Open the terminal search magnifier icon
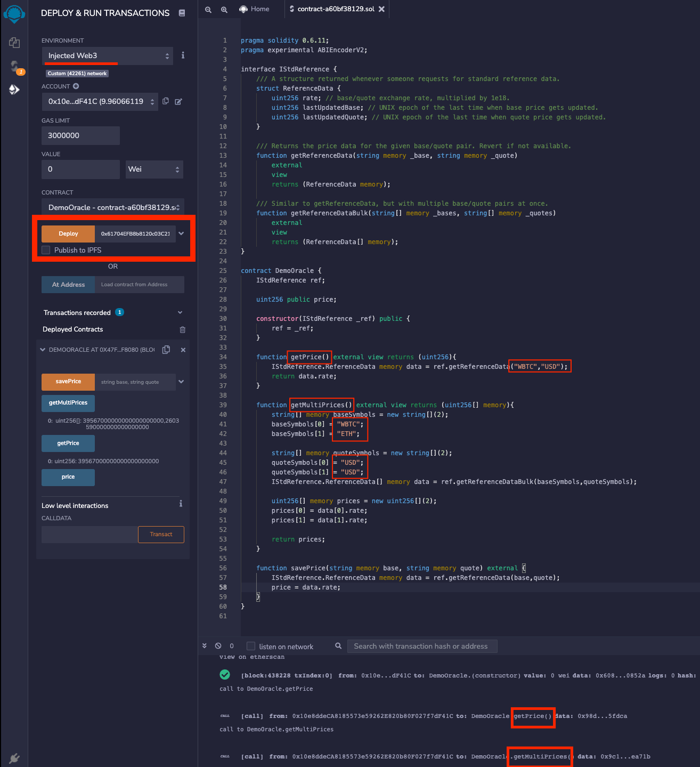The height and width of the screenshot is (767, 700). pos(338,645)
